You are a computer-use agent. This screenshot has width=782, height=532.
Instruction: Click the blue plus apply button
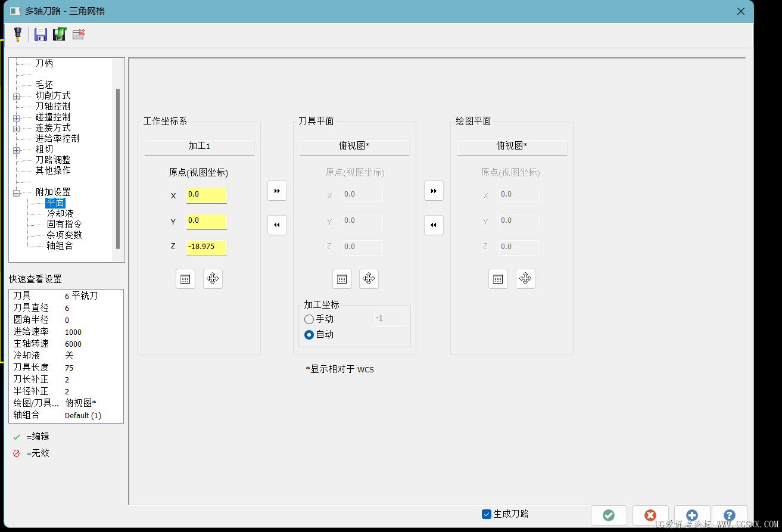tap(692, 515)
